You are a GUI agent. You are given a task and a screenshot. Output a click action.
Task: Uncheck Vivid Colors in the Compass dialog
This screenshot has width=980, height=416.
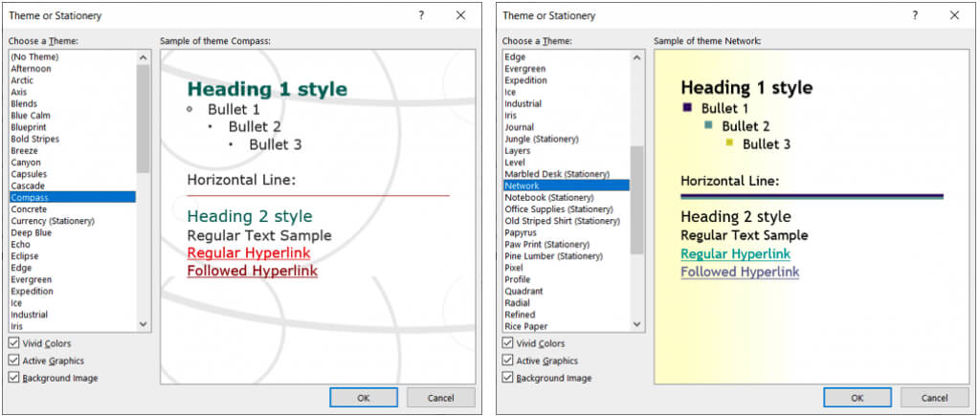(x=13, y=343)
